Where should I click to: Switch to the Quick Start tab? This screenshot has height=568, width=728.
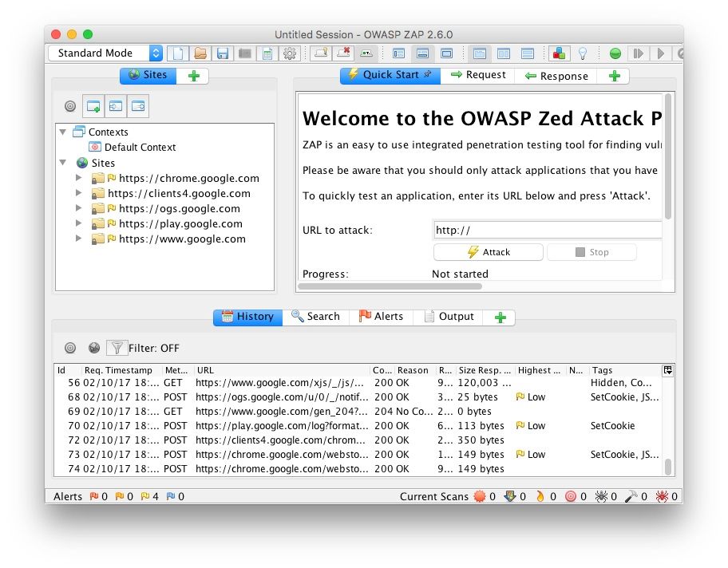click(390, 75)
